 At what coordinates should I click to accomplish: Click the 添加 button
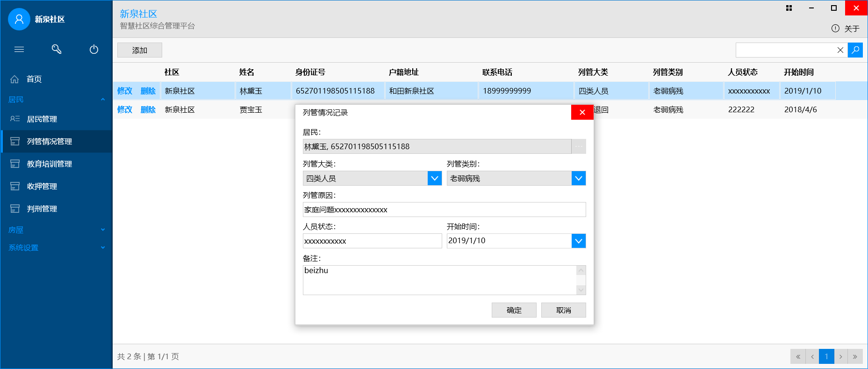(x=139, y=50)
